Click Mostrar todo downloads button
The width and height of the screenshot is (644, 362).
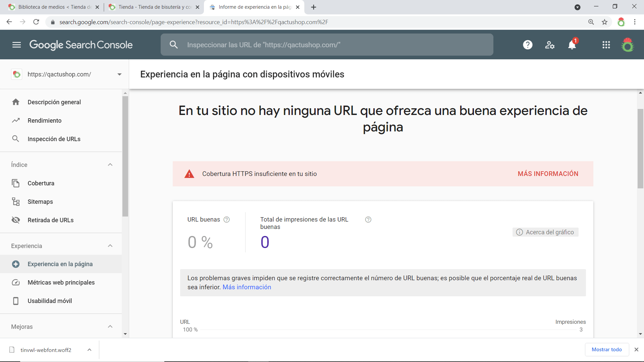(x=606, y=349)
